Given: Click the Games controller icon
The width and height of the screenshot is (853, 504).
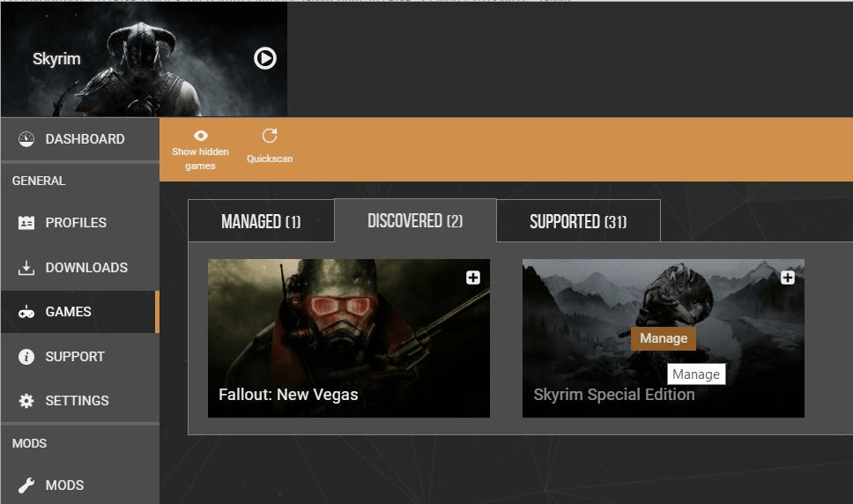Looking at the screenshot, I should [x=26, y=312].
